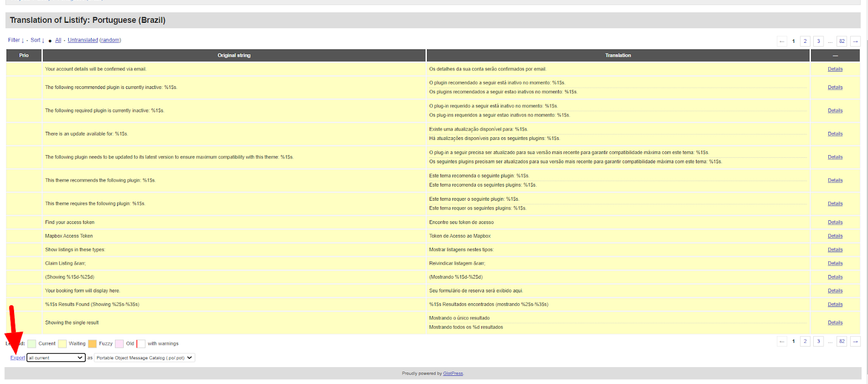Show All strings filter link
The width and height of the screenshot is (868, 384).
coord(58,40)
